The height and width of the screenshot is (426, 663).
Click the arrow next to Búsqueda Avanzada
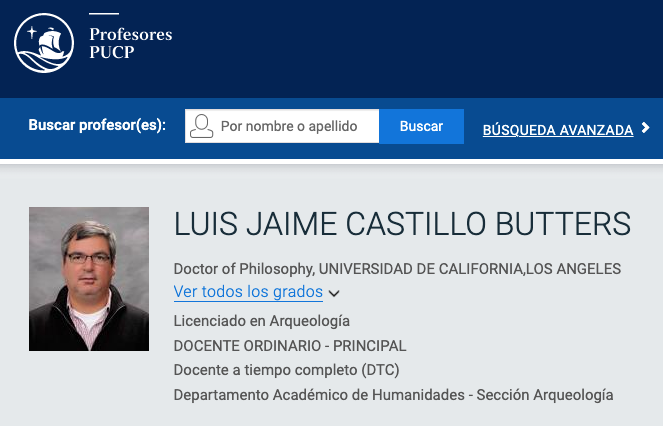point(646,128)
